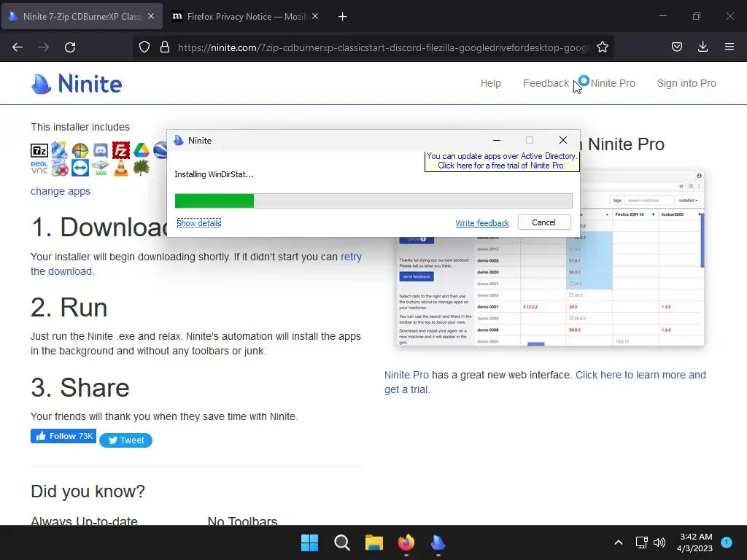Click the change apps link
Viewport: 747px width, 560px height.
(61, 191)
